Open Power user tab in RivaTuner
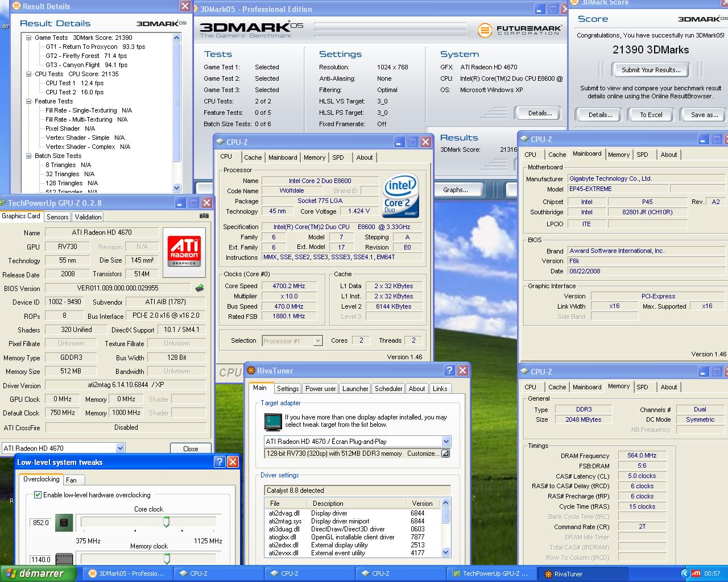Viewport: 728px width, 582px height. (x=320, y=389)
